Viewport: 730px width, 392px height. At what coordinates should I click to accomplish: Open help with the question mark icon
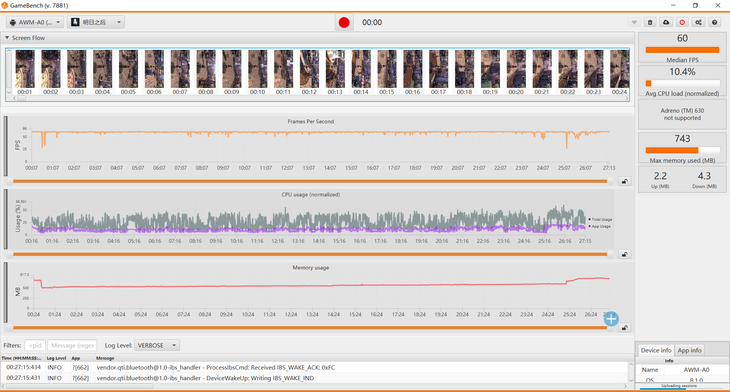tap(715, 22)
